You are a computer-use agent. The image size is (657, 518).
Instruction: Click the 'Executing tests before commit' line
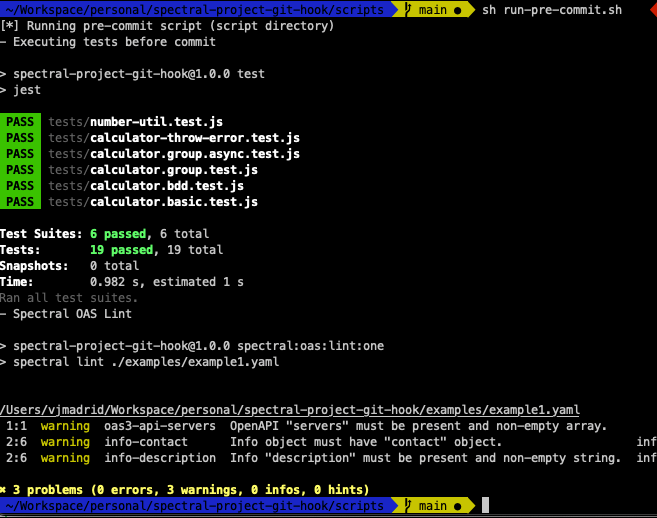tap(108, 42)
